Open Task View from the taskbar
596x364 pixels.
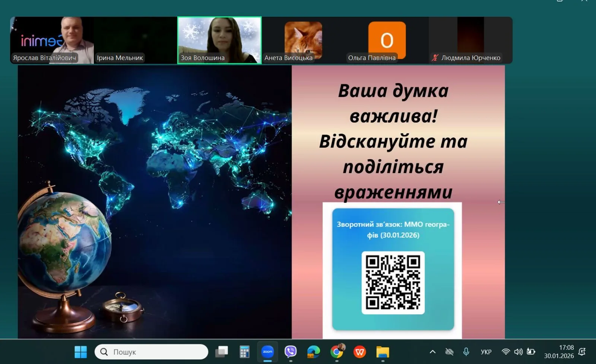click(222, 352)
